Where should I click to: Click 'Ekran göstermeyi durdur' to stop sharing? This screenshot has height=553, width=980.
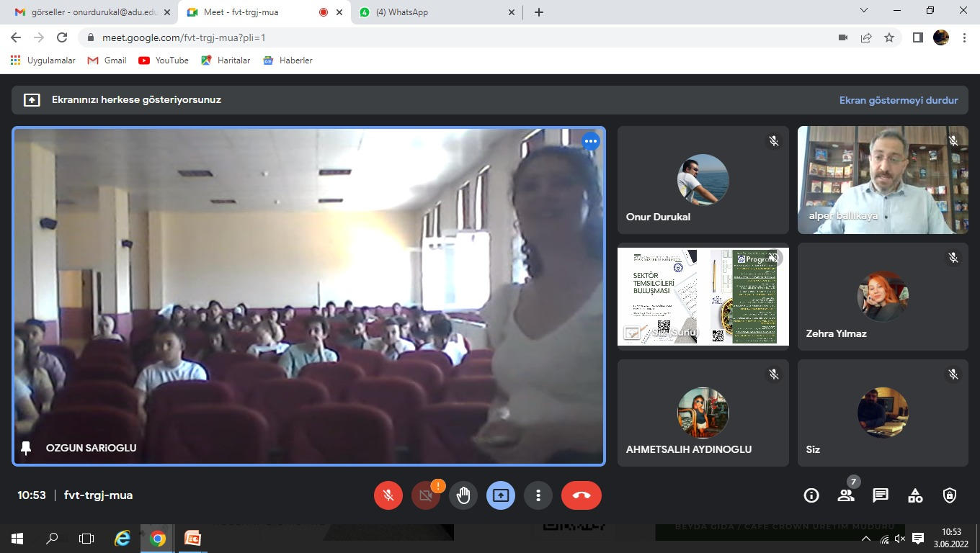898,100
